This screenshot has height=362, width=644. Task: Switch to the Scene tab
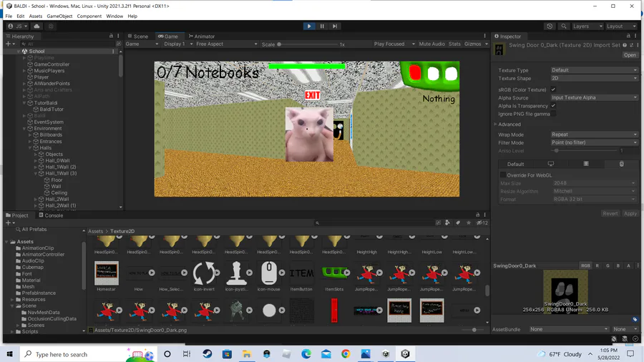tap(138, 36)
